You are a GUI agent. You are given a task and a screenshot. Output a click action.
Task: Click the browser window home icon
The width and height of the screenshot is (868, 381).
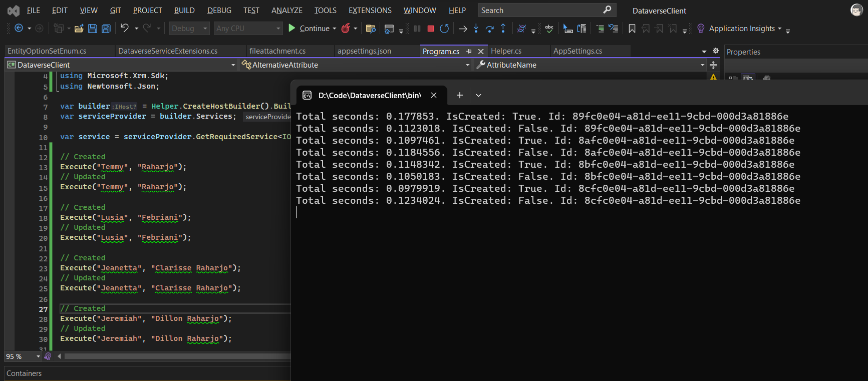(389, 29)
